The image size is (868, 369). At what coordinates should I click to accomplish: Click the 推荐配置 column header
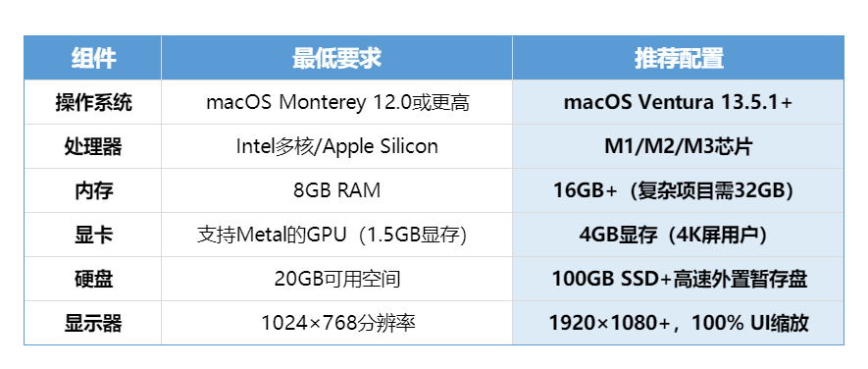pyautogui.click(x=678, y=58)
